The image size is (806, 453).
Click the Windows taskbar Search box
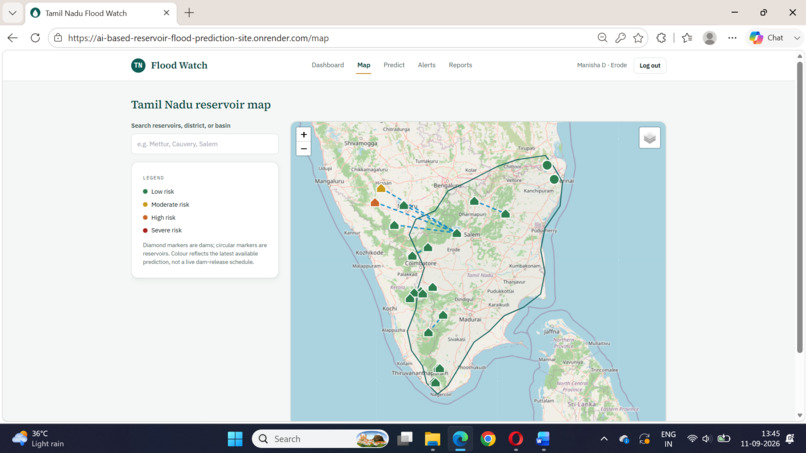[x=320, y=439]
